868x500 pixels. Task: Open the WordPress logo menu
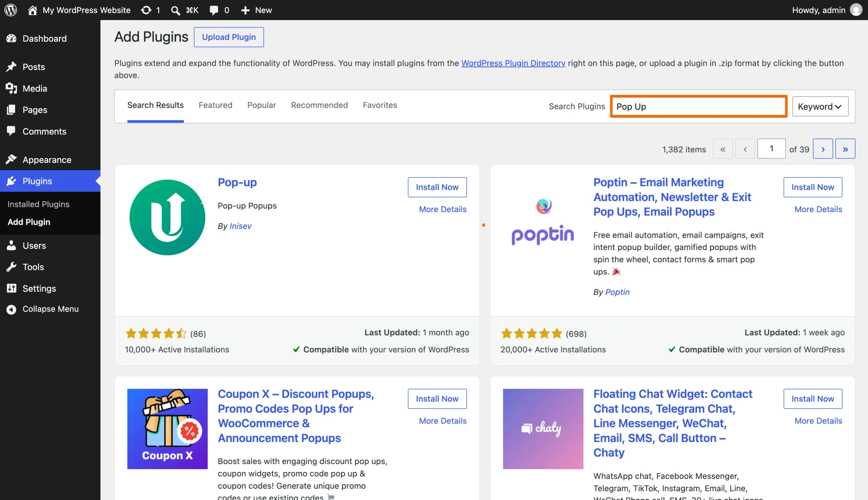click(11, 10)
